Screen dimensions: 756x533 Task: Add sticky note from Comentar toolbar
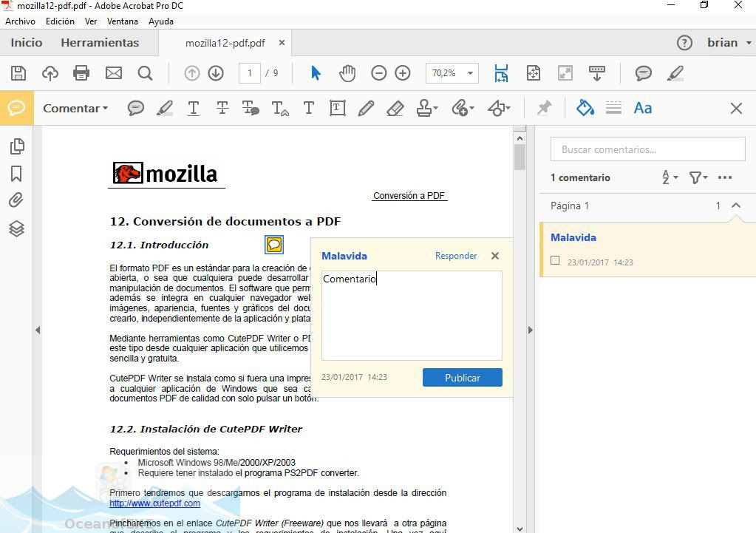pos(136,108)
